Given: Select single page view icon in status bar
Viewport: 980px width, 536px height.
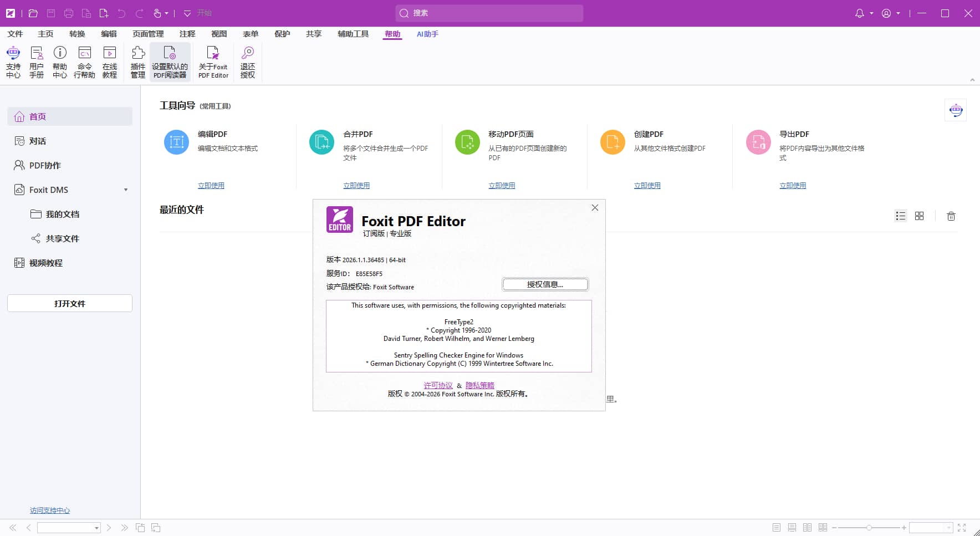Looking at the screenshot, I should tap(777, 528).
